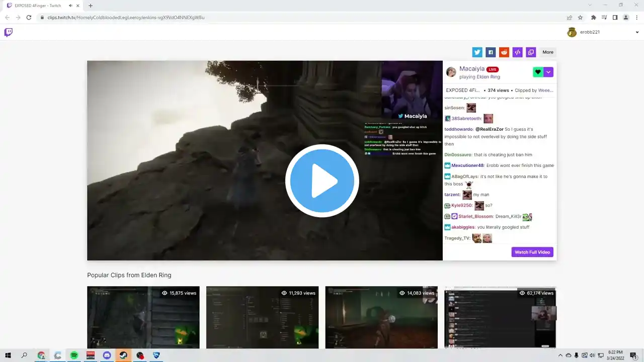Click the toddhowardo username in chat
The image size is (644, 362).
click(x=459, y=129)
